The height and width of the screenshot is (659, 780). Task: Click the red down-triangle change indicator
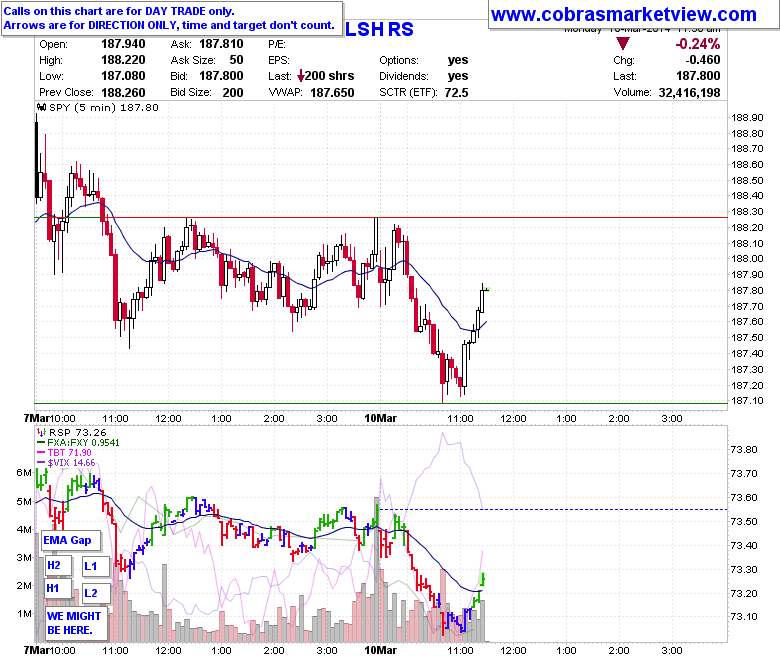623,44
